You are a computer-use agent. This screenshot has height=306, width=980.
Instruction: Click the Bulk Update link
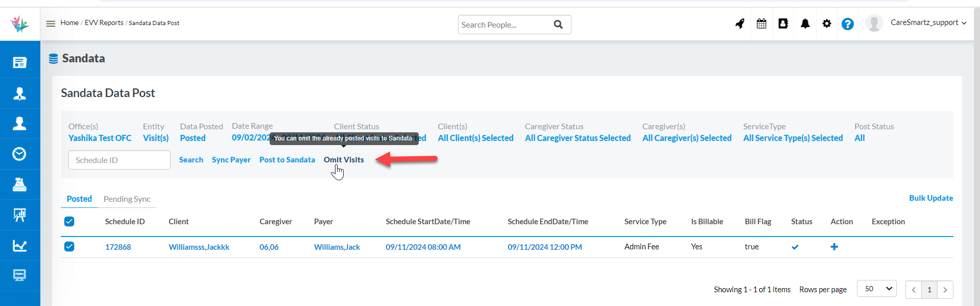930,198
